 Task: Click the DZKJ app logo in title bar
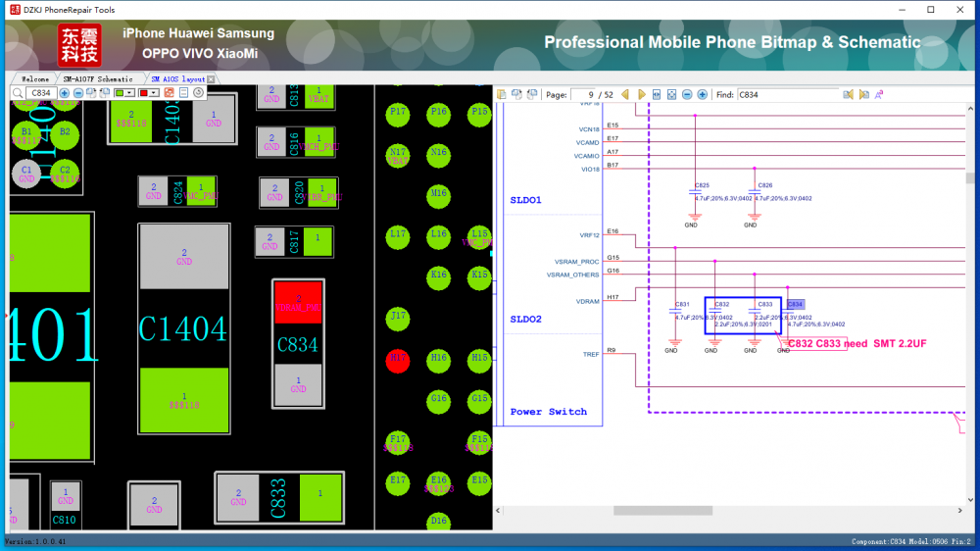tap(15, 10)
